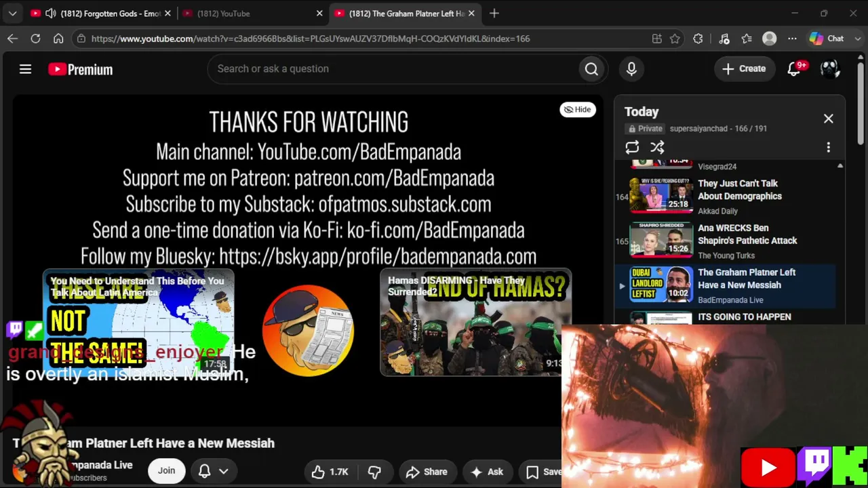Click the 25:18 Akkad Daily thumbnail
The height and width of the screenshot is (488, 868).
661,195
